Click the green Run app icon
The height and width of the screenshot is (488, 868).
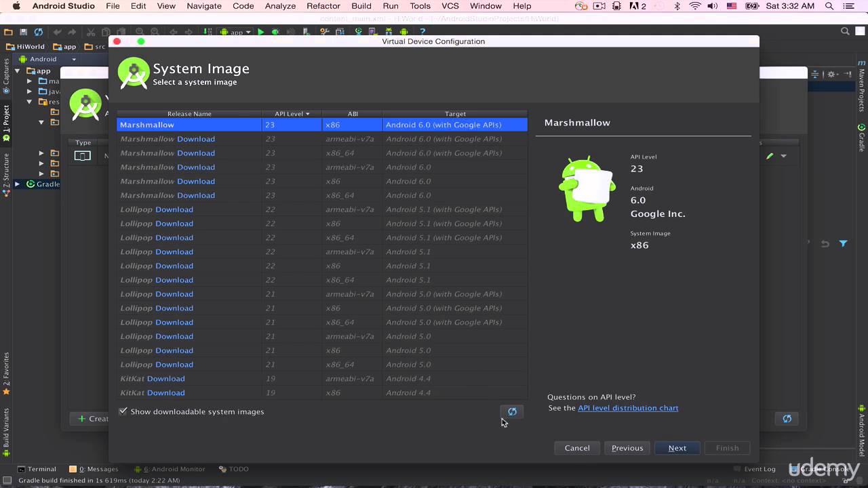click(260, 32)
